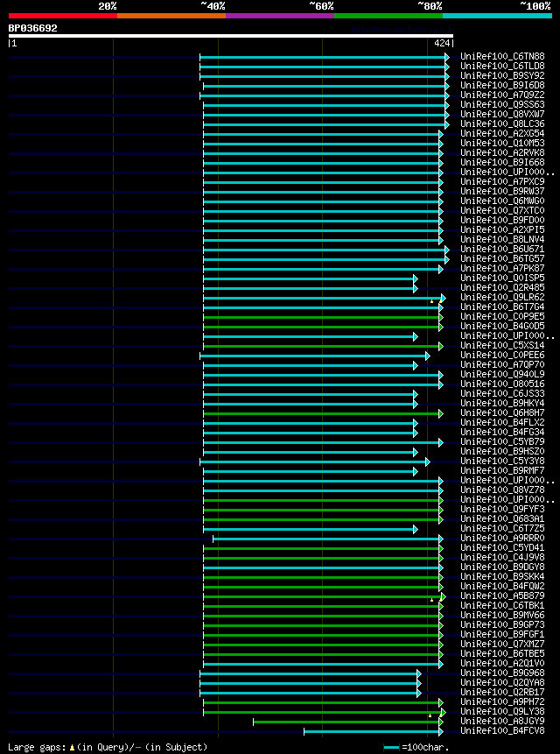Select the UniRef100_A5B879 label
This screenshot has width=560, height=754.
click(502, 595)
